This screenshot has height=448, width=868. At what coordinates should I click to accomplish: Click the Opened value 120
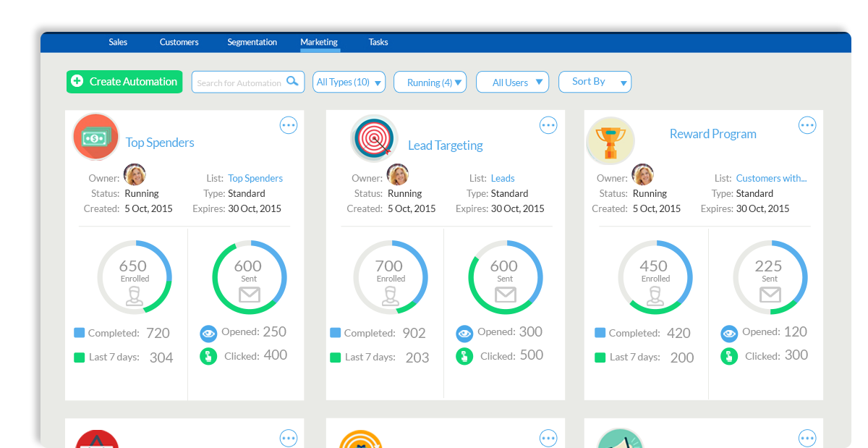pos(796,331)
